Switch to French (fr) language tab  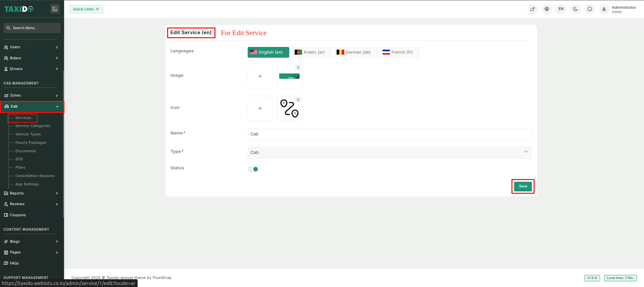399,52
